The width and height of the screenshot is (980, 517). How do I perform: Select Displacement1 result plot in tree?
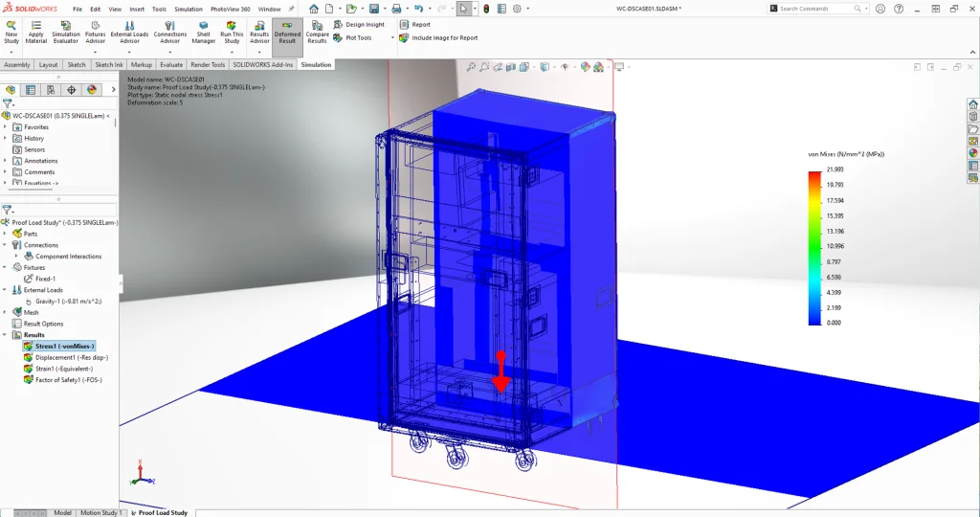(70, 357)
